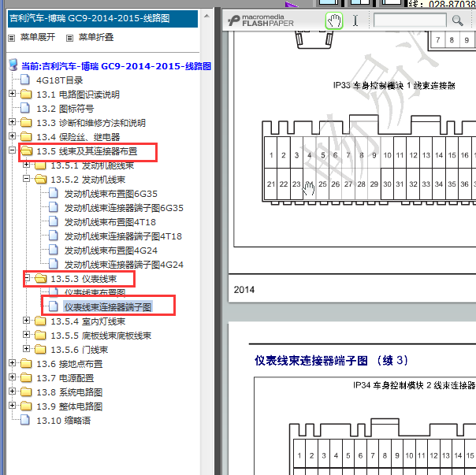This screenshot has height=475, width=476.
Task: Click the FlashPaper search magnifier icon
Action: click(x=457, y=20)
